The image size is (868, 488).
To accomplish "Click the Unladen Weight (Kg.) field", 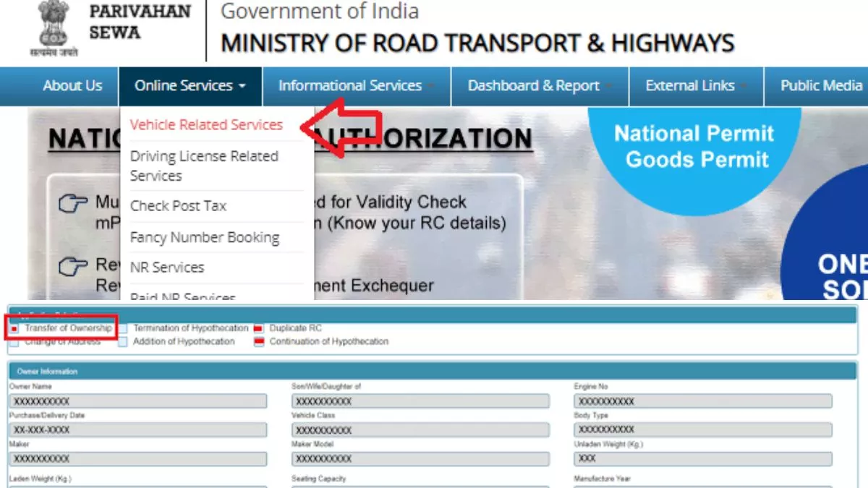I will (x=703, y=459).
